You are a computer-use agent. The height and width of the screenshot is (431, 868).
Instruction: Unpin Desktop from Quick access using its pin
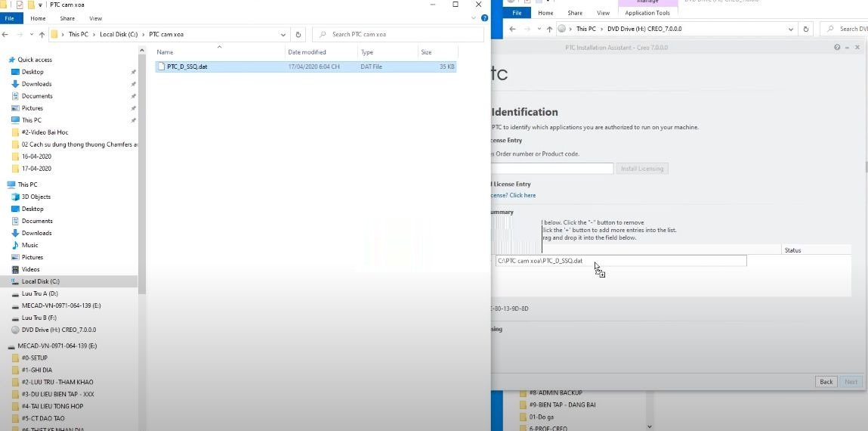pyautogui.click(x=133, y=72)
